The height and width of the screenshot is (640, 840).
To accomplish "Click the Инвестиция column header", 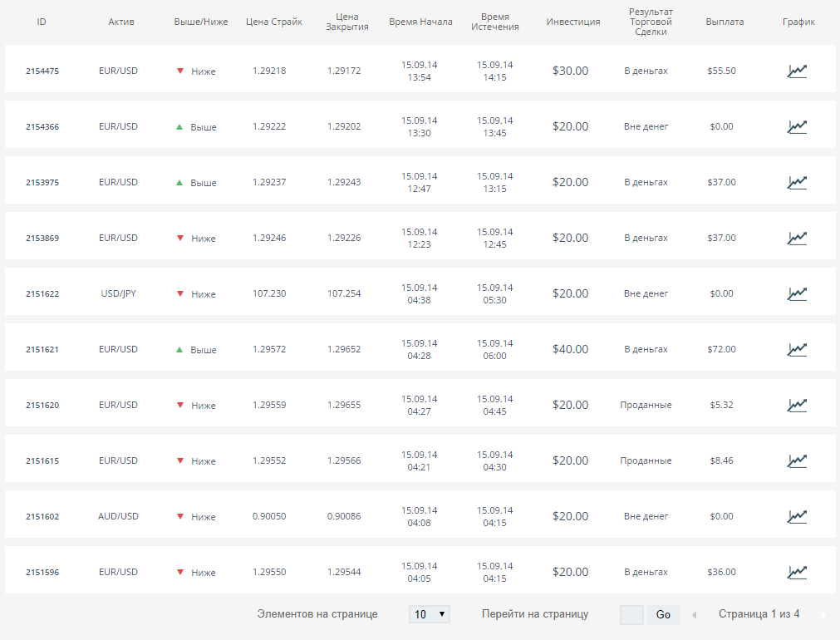I will [573, 22].
